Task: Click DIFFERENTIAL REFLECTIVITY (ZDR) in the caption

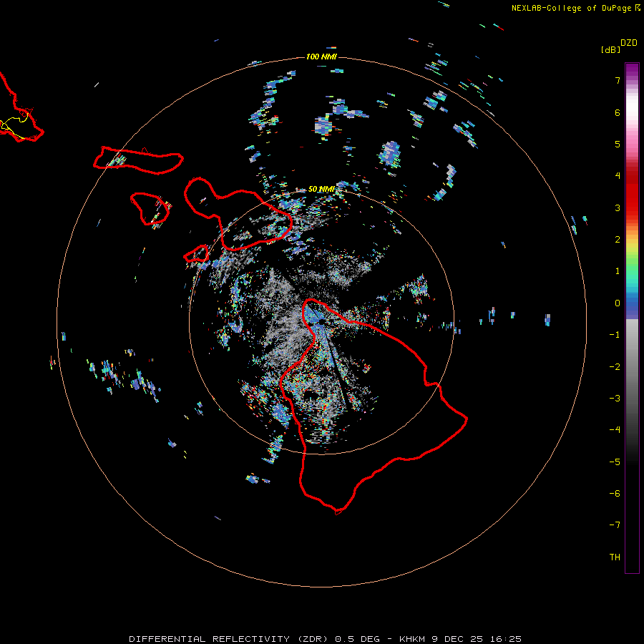Action: 228,639
